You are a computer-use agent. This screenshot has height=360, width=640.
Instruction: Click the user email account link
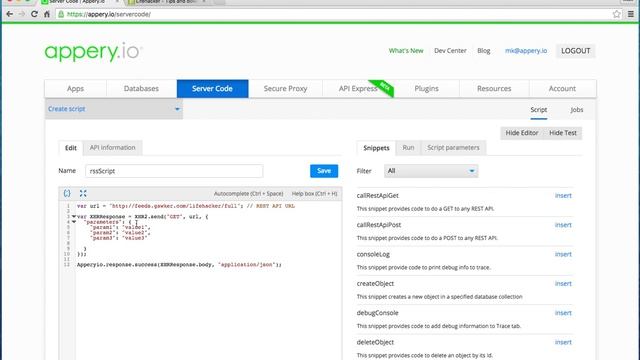tap(526, 51)
